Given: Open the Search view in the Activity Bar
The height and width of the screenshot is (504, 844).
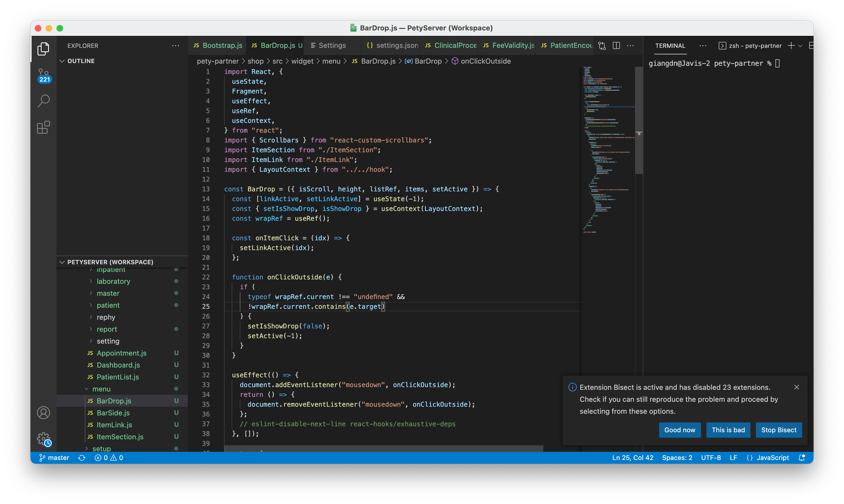Looking at the screenshot, I should point(44,101).
